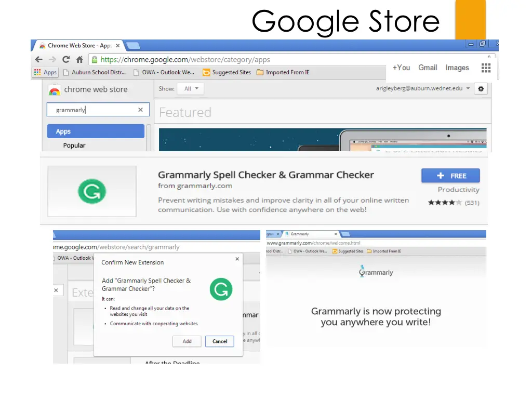Open the Google apps grid icon
532x399 pixels.
486,68
